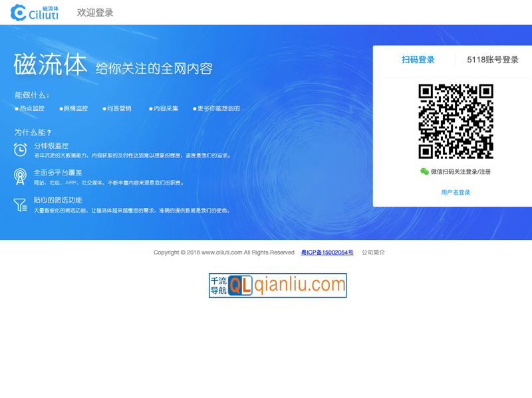Click the 舆情监控 bullet item

[75, 108]
